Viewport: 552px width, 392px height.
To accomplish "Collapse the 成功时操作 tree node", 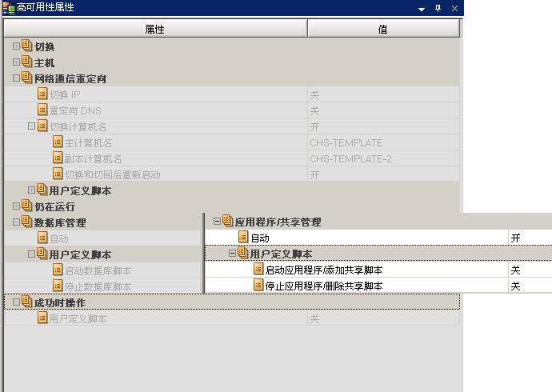I will [16, 302].
